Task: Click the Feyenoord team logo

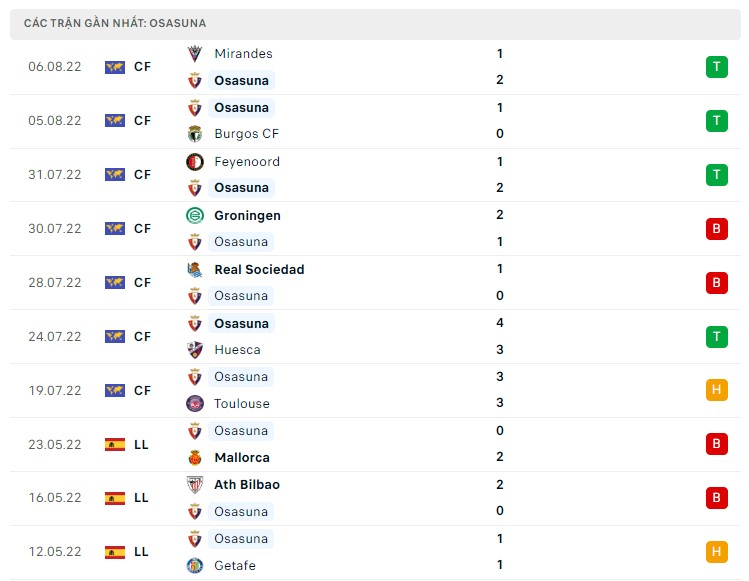Action: (x=195, y=162)
